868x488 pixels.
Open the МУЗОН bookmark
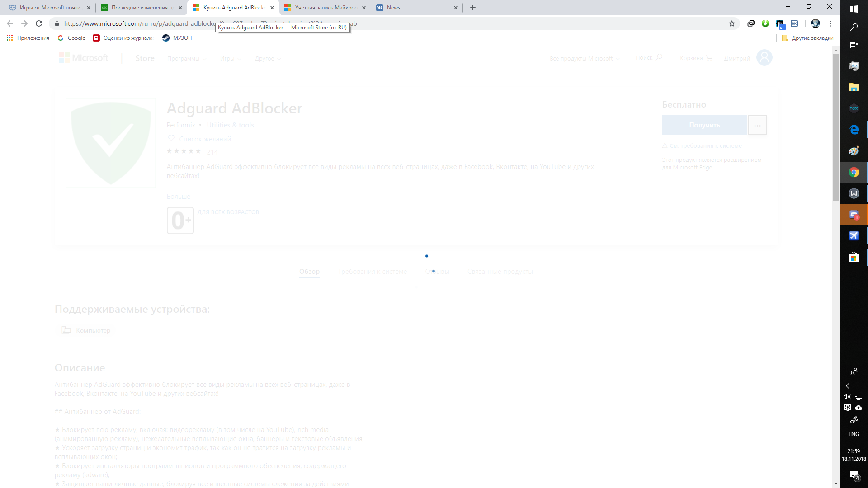coord(177,38)
